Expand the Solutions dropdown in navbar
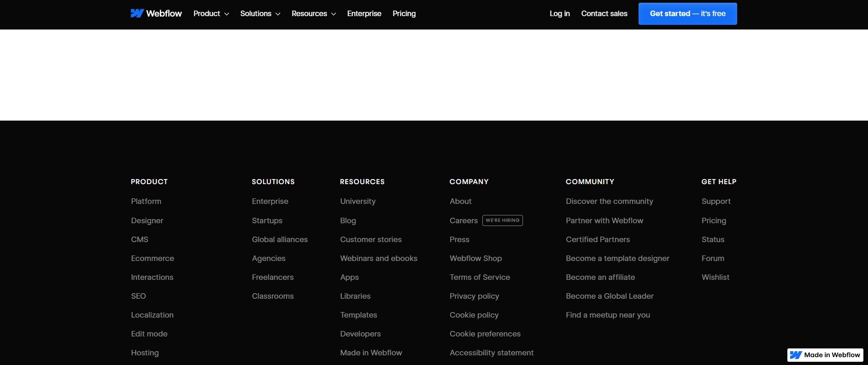868x365 pixels. 260,14
